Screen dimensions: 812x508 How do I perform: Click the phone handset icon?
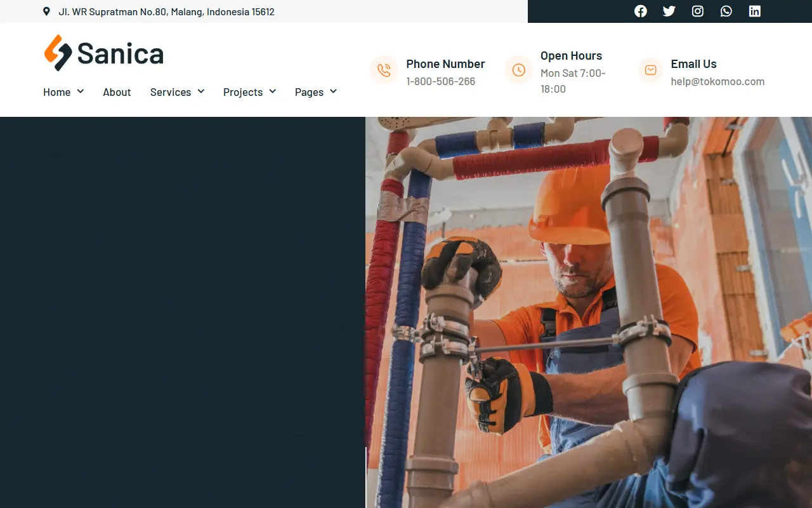coord(384,70)
